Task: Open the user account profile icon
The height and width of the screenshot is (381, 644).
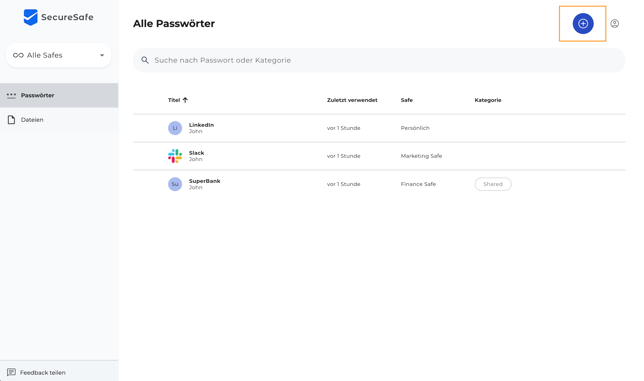Action: point(614,23)
